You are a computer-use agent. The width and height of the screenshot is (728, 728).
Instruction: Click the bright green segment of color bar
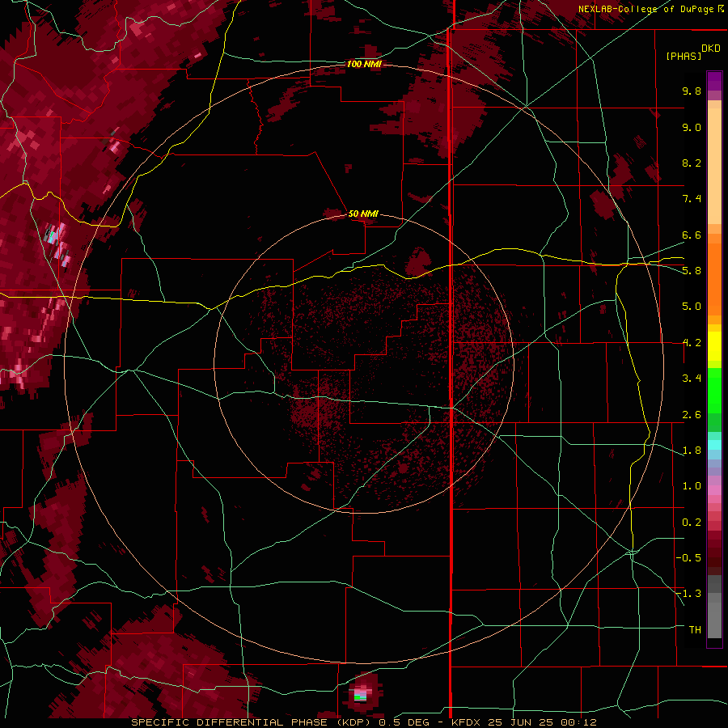pyautogui.click(x=714, y=390)
